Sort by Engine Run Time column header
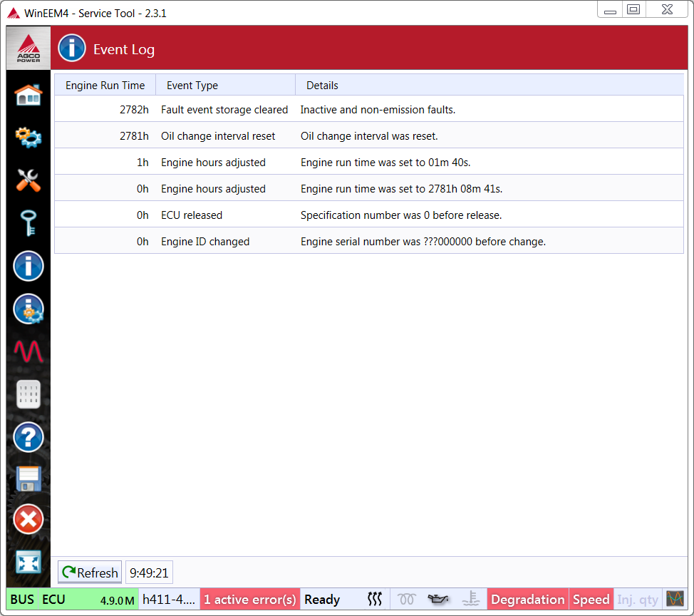This screenshot has height=616, width=694. coord(105,86)
